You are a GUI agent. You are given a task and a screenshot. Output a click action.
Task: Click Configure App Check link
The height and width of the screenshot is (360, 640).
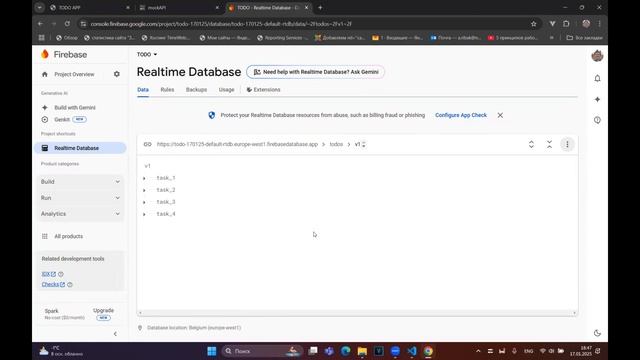[461, 116]
